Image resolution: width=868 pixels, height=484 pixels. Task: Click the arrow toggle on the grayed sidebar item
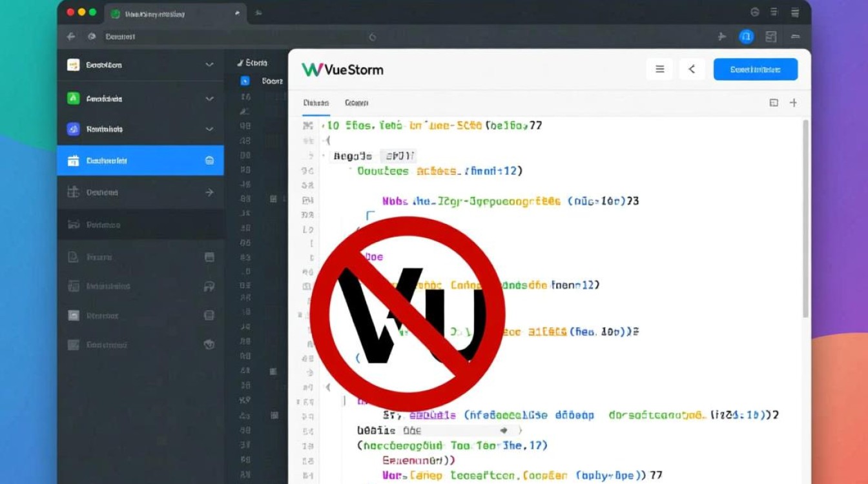pyautogui.click(x=209, y=192)
